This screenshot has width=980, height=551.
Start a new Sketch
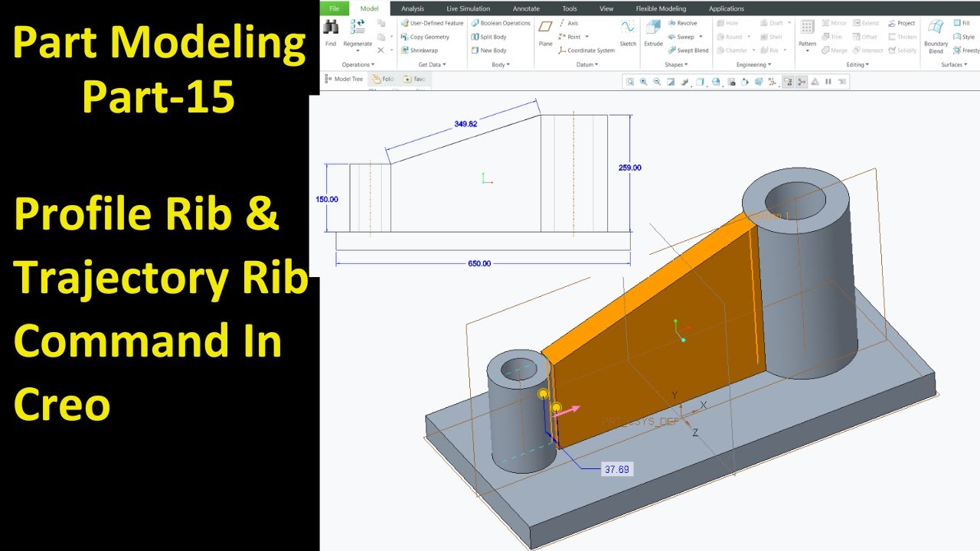628,32
